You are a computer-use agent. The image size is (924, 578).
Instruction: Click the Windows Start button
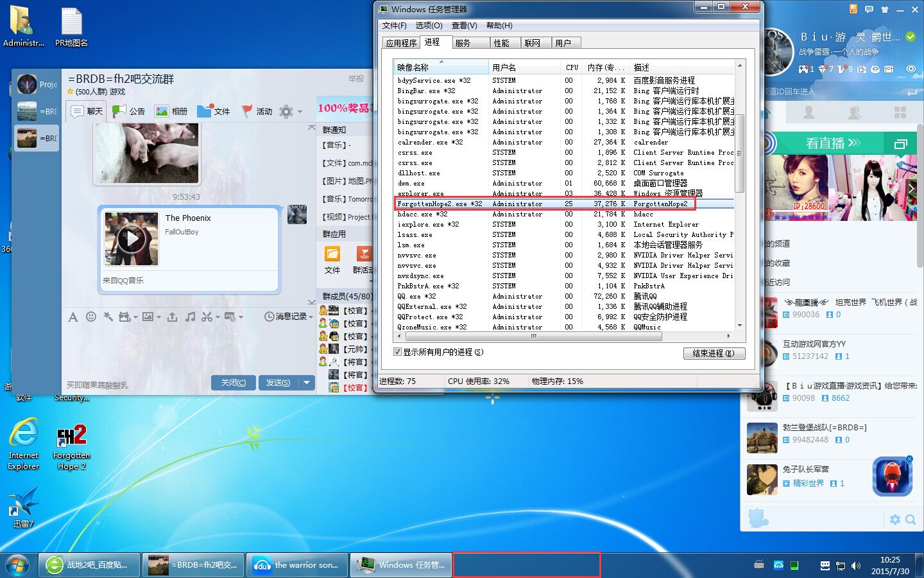17,566
